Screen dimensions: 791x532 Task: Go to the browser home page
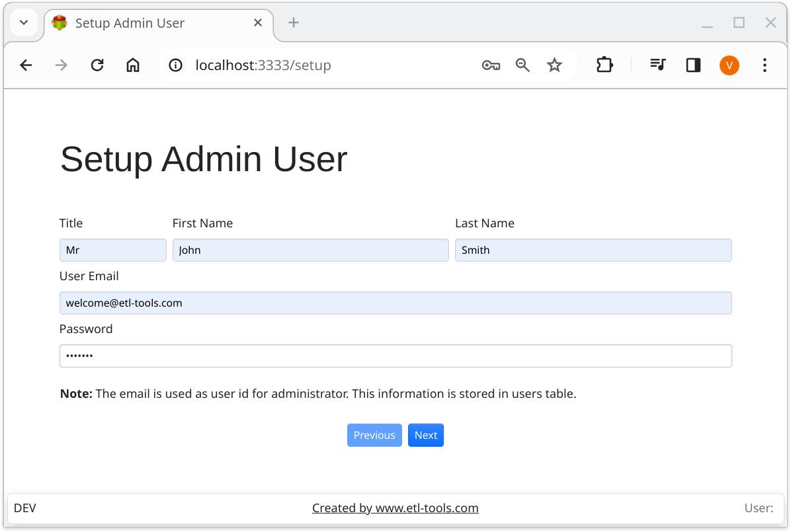click(x=133, y=65)
